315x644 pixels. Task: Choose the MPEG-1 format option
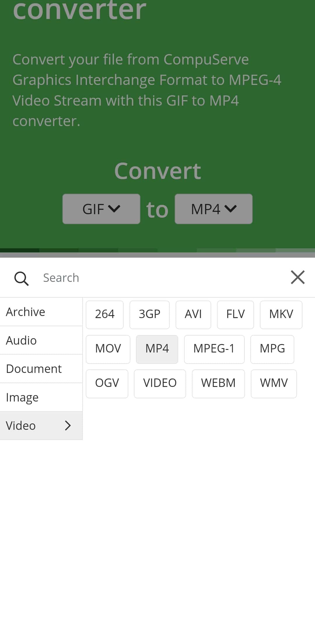(214, 349)
